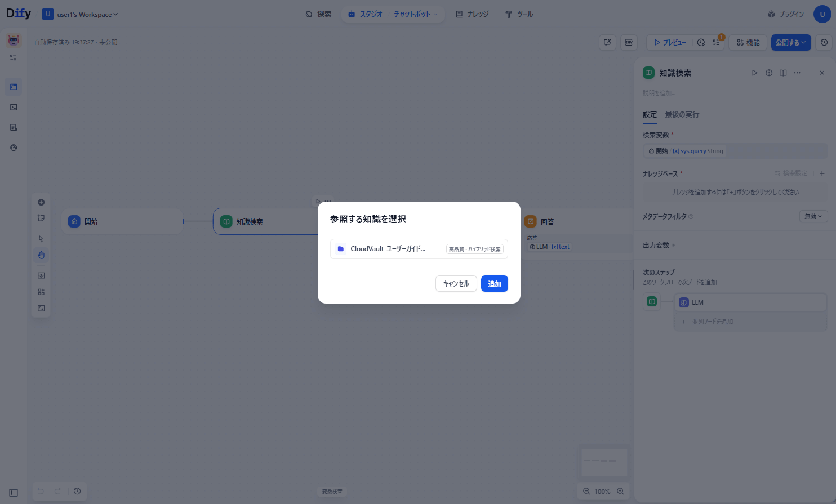Open the ENV environment variables icon
The width and height of the screenshot is (836, 504).
(x=629, y=43)
